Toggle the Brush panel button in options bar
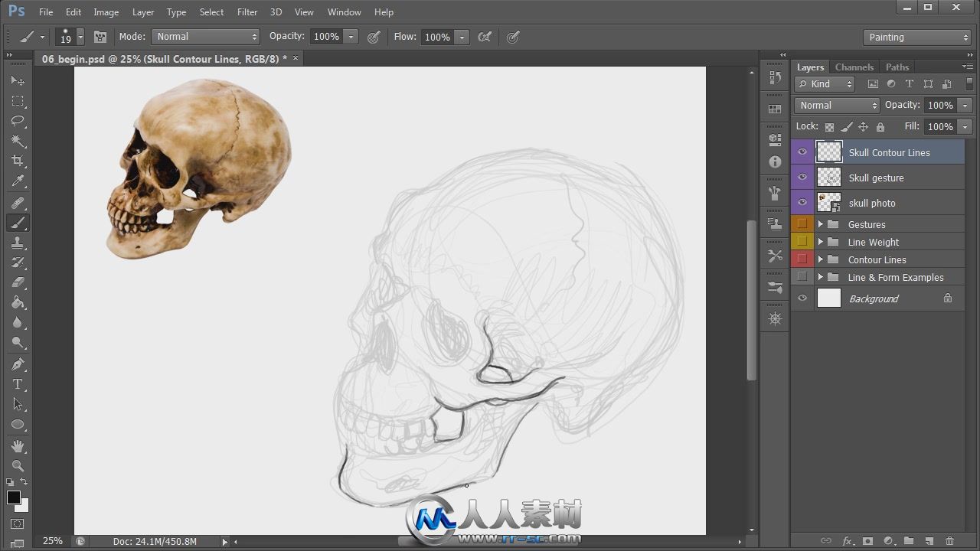The height and width of the screenshot is (551, 980). coord(100,37)
